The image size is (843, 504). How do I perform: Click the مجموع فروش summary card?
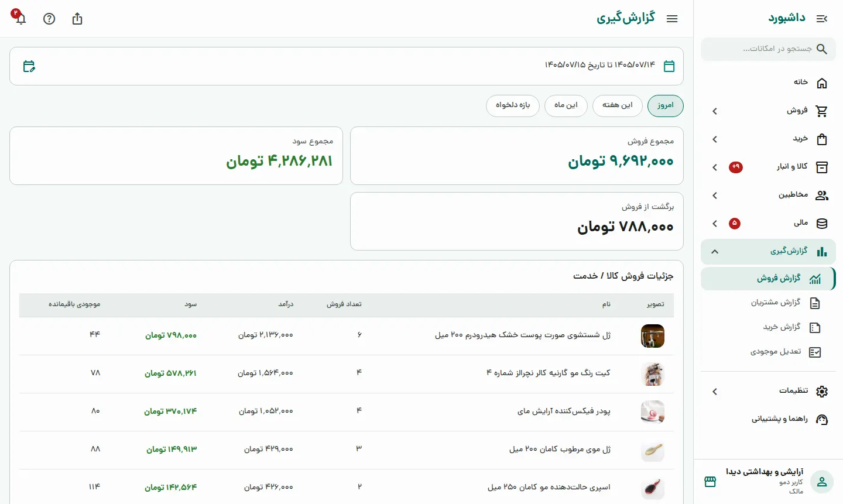517,156
